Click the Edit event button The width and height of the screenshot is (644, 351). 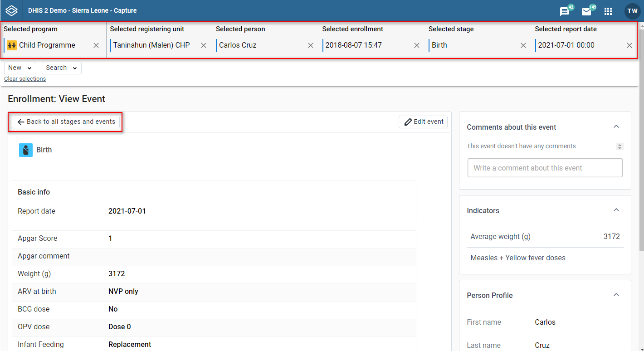[423, 122]
